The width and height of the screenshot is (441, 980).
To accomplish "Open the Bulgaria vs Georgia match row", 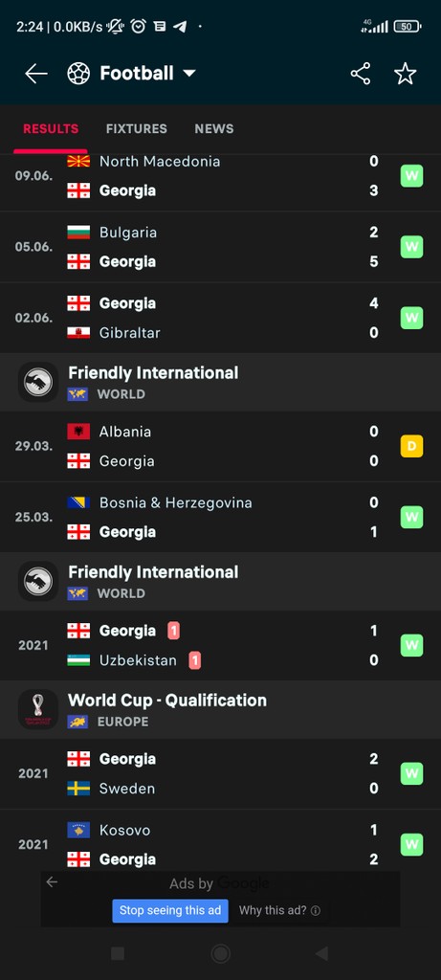I will pyautogui.click(x=220, y=247).
